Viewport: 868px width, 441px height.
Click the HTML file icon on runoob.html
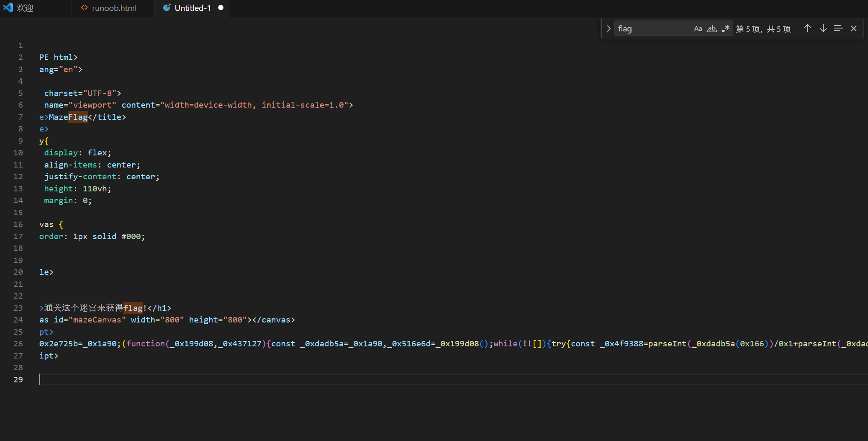(84, 8)
